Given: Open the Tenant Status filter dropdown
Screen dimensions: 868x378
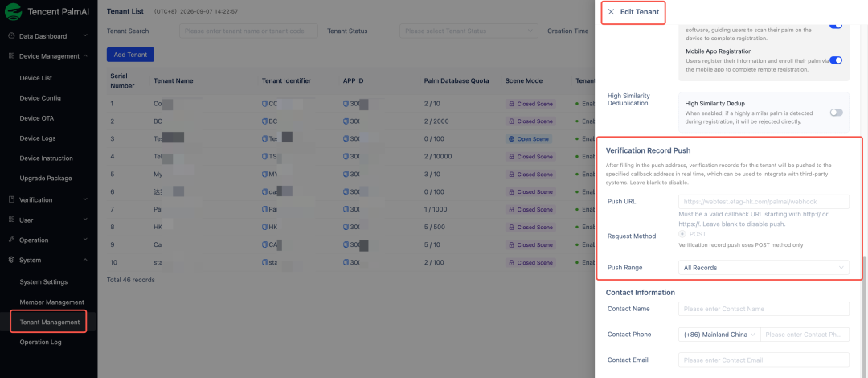Looking at the screenshot, I should 469,31.
